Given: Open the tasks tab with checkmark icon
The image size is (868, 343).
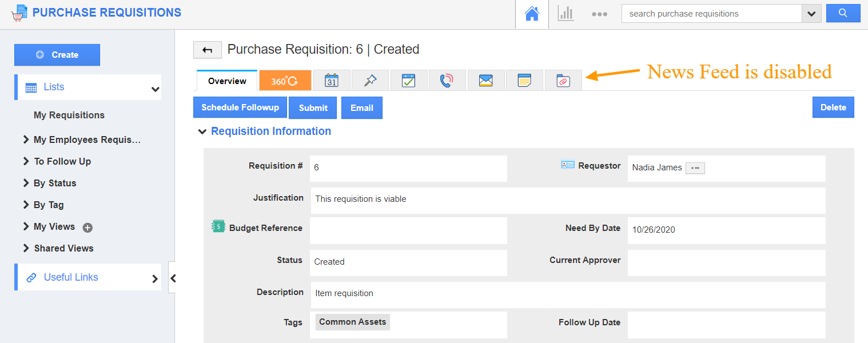Looking at the screenshot, I should 408,80.
